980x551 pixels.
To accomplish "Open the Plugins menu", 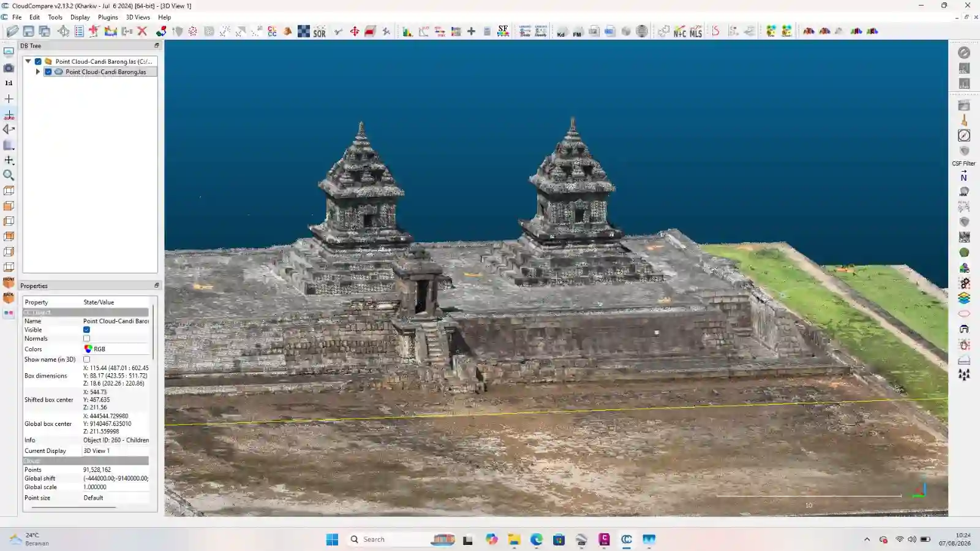I will 108,17.
